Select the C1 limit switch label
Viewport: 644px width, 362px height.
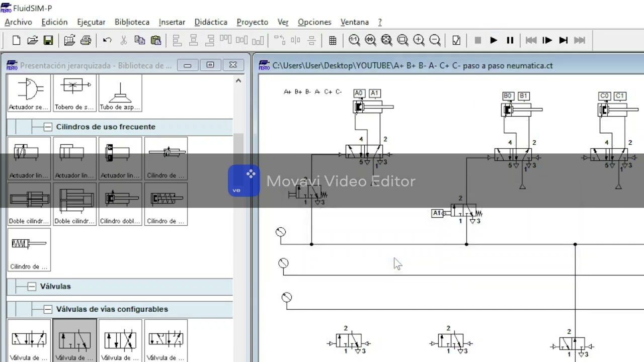(620, 96)
